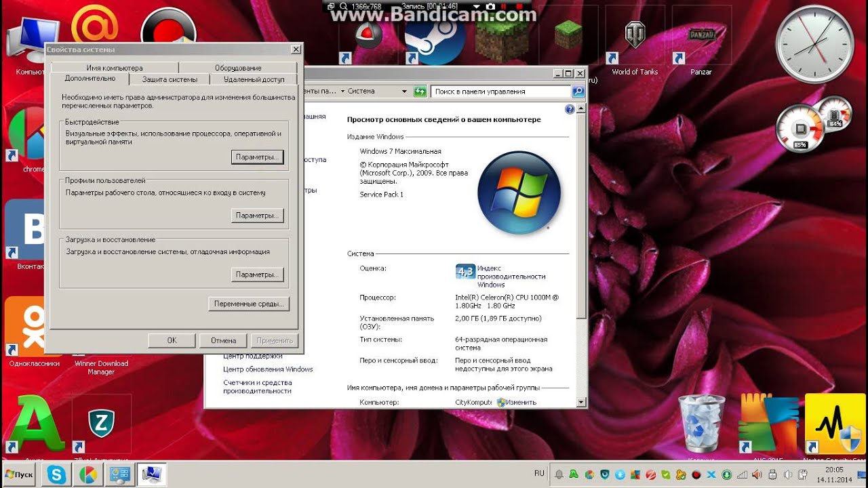
Task: Click the refresh button beside address bar
Action: tap(420, 91)
